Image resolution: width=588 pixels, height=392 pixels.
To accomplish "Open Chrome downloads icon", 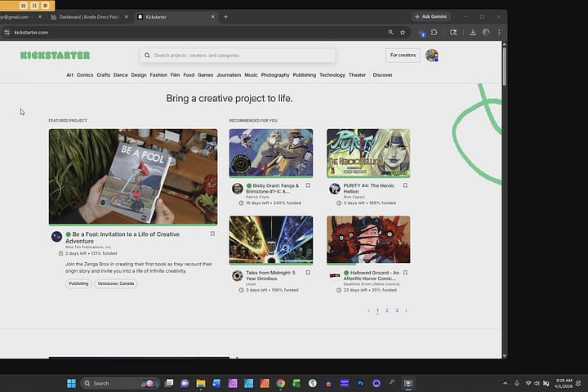I will 473,33.
